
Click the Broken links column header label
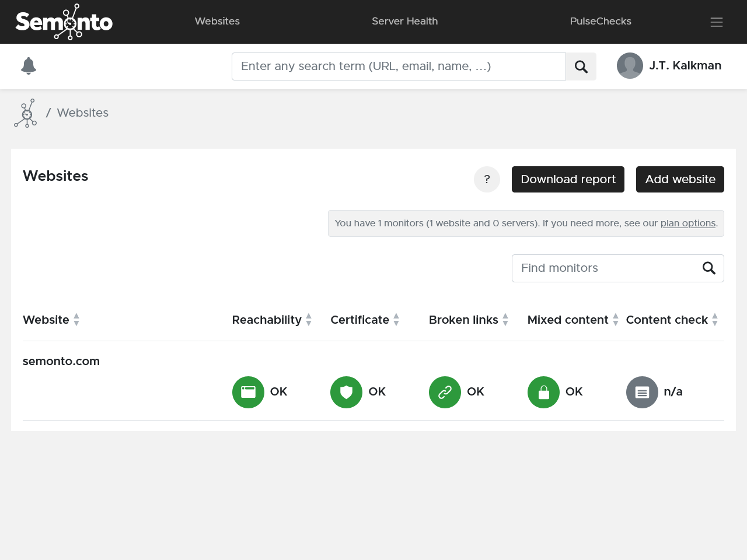(463, 320)
